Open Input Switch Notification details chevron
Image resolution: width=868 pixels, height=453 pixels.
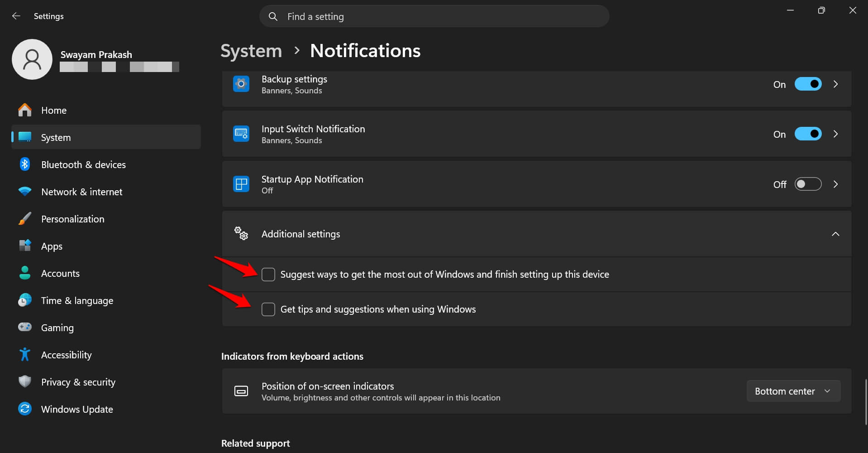(835, 134)
